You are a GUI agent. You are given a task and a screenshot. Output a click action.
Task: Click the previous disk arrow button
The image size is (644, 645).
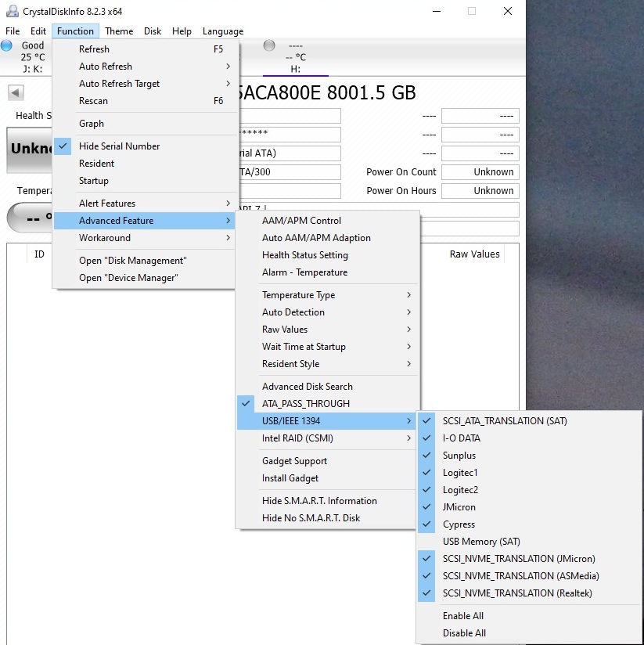pos(16,92)
